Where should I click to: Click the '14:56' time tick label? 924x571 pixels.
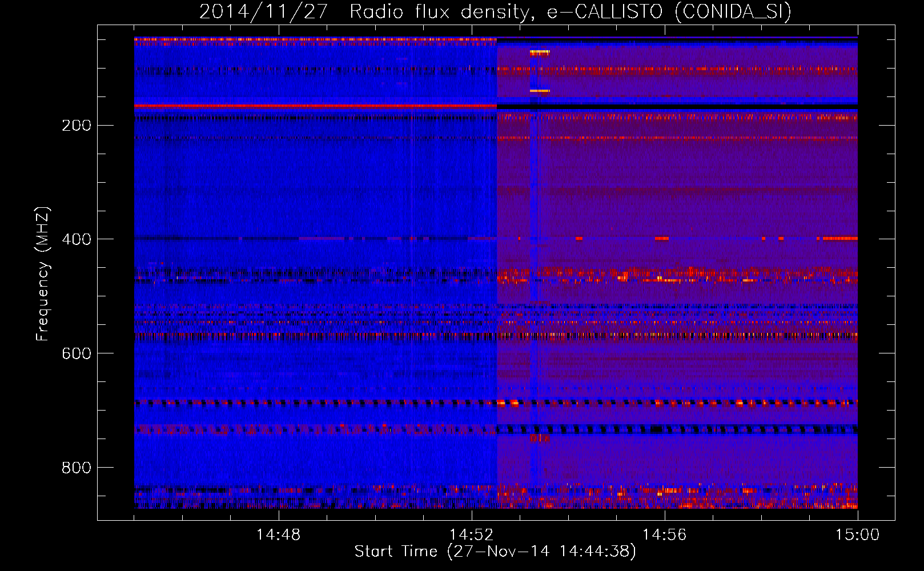click(x=664, y=535)
